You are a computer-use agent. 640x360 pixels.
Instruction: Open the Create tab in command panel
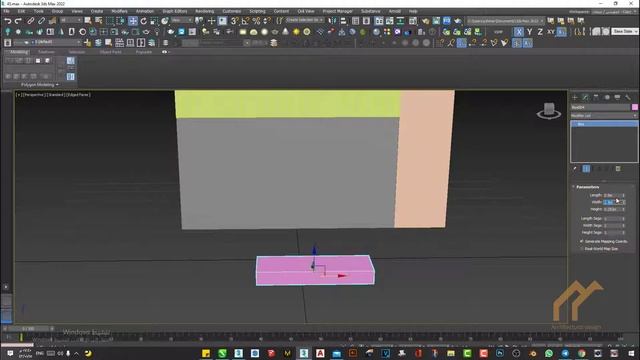[575, 97]
